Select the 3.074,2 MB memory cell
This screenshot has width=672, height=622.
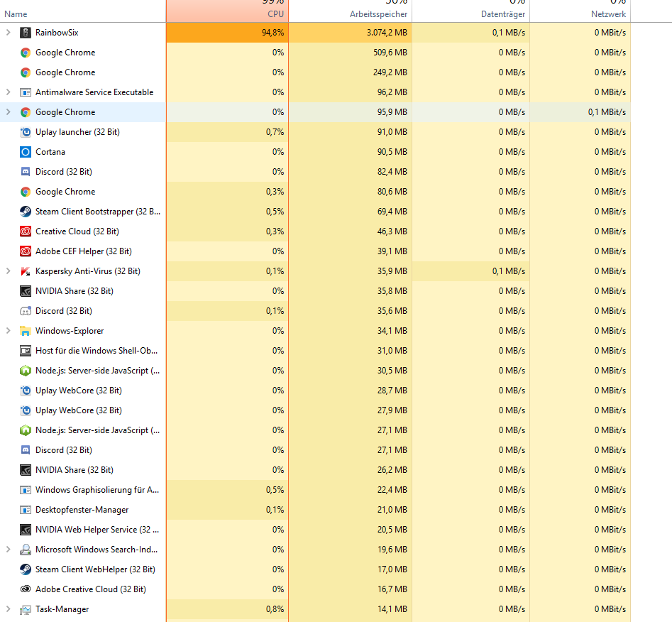(350, 33)
